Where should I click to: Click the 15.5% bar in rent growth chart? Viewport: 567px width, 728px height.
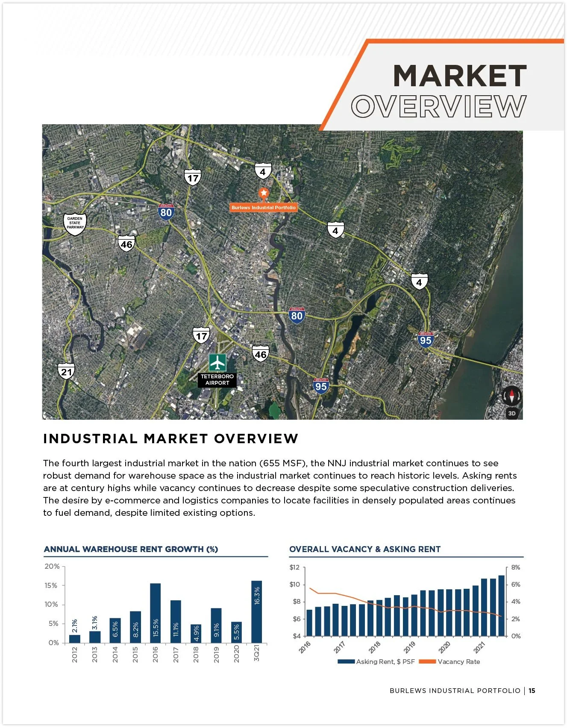click(x=156, y=613)
